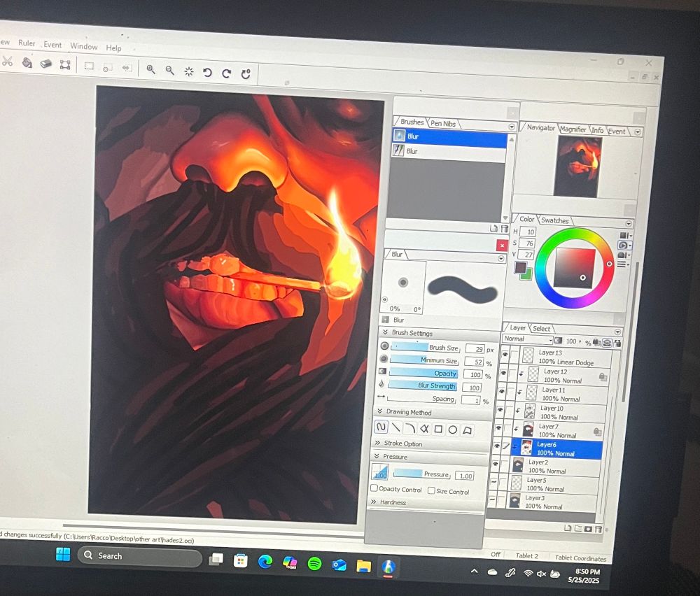Select rectangle drawing method icon
The height and width of the screenshot is (596, 700).
pyautogui.click(x=438, y=430)
